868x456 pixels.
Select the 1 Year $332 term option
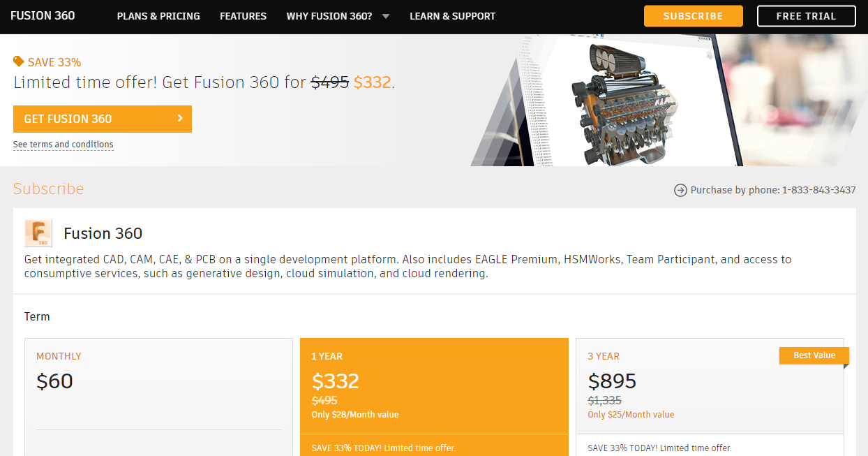pyautogui.click(x=434, y=397)
